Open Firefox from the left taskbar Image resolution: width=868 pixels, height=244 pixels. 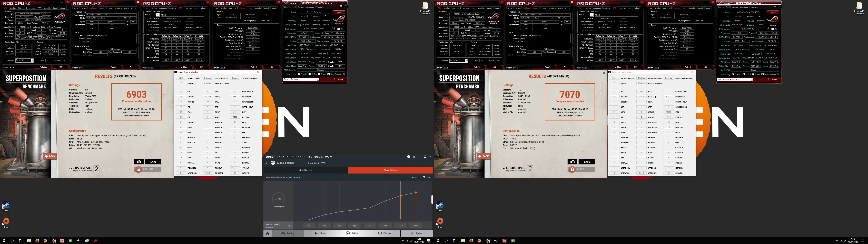tap(37, 241)
